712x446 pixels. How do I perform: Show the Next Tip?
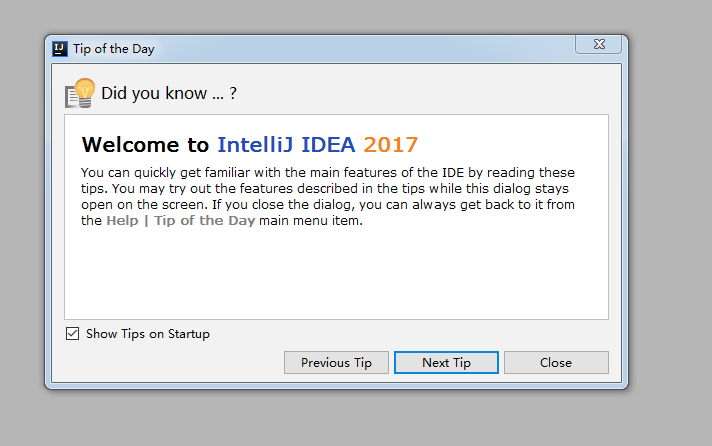pyautogui.click(x=446, y=362)
